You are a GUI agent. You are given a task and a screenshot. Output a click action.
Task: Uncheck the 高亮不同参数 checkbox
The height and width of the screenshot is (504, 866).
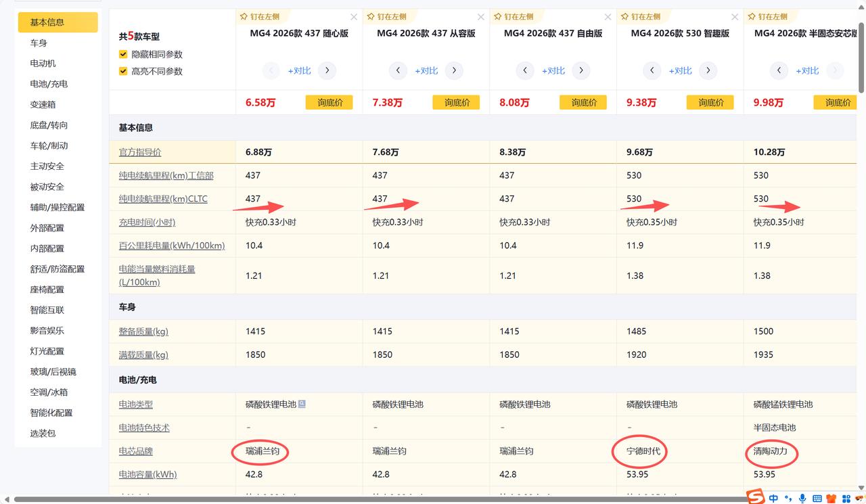click(123, 71)
